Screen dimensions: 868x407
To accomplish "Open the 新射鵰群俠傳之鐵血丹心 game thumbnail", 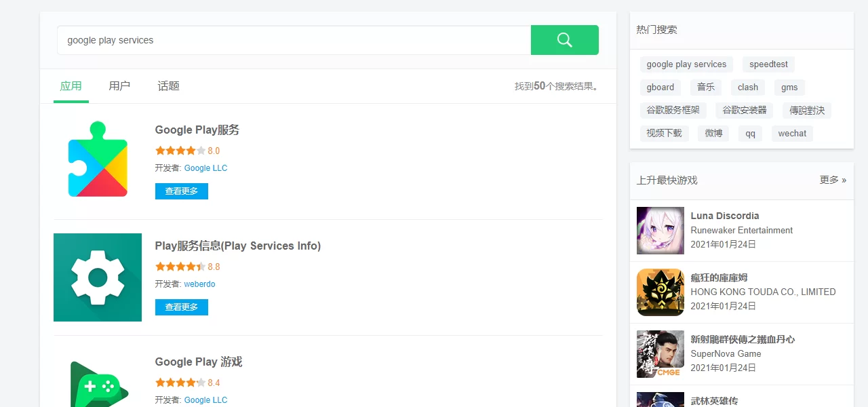I will click(660, 354).
